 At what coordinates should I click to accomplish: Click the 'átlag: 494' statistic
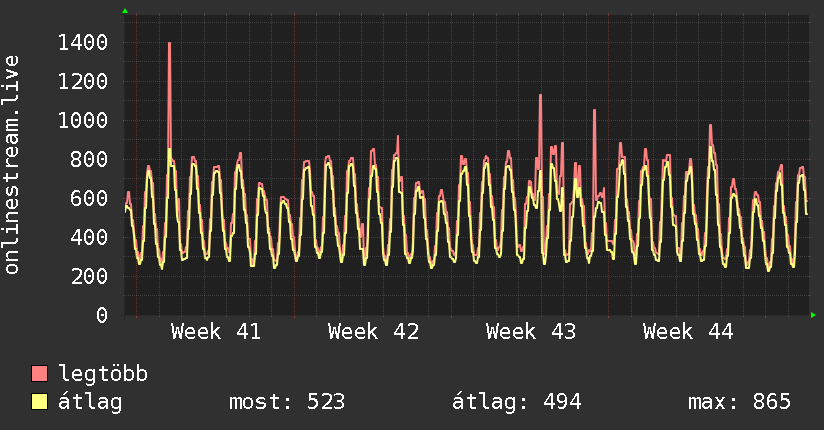(517, 402)
